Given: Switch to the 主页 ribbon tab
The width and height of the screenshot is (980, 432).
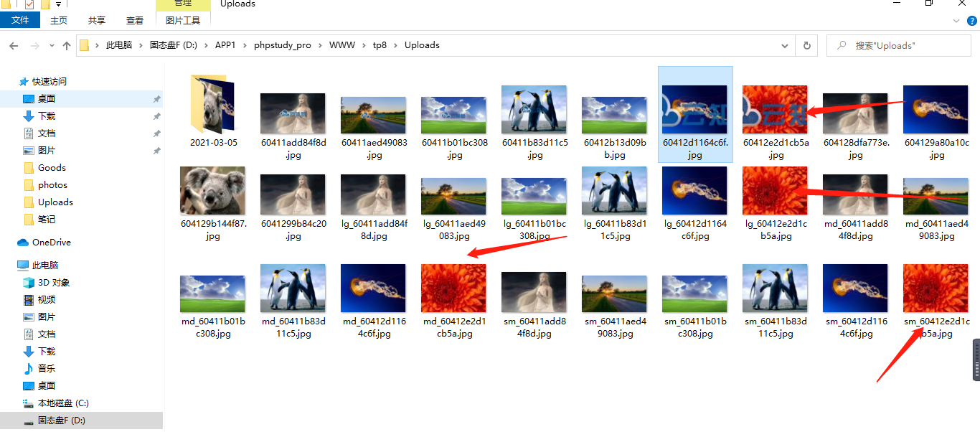Looking at the screenshot, I should pos(59,21).
